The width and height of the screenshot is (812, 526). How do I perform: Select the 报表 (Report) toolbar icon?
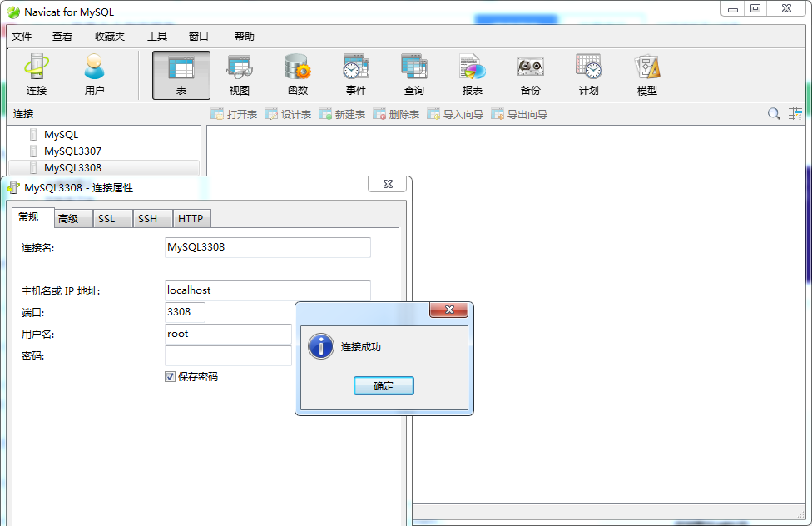tap(473, 76)
